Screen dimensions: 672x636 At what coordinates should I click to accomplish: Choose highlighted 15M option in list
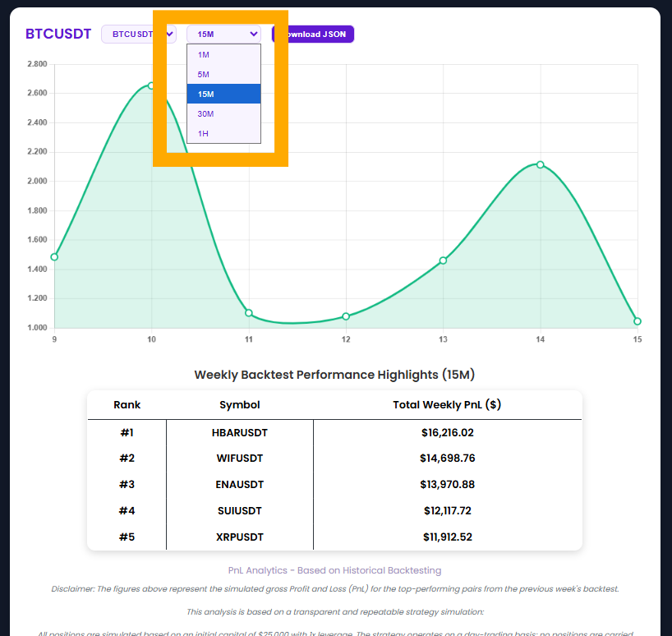(223, 94)
